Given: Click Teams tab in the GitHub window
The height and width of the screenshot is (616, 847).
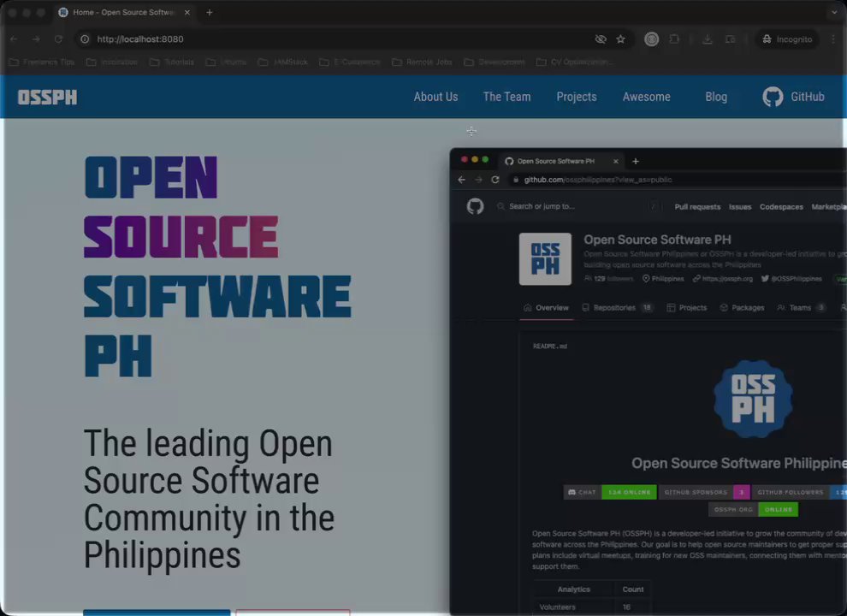Looking at the screenshot, I should (801, 307).
